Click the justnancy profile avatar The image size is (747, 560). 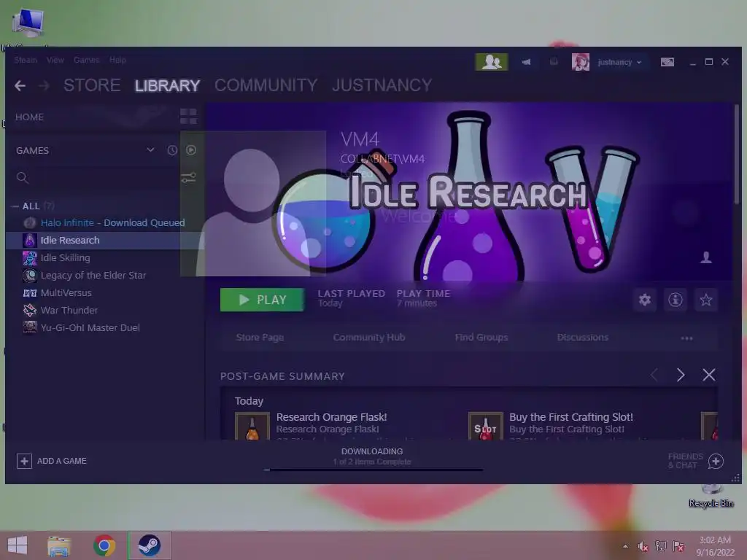(580, 62)
